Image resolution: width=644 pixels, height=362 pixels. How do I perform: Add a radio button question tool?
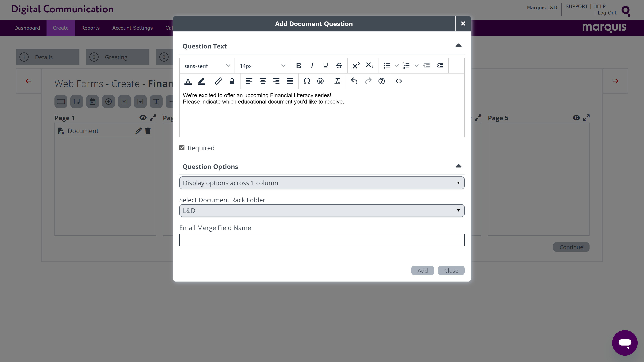[109, 102]
